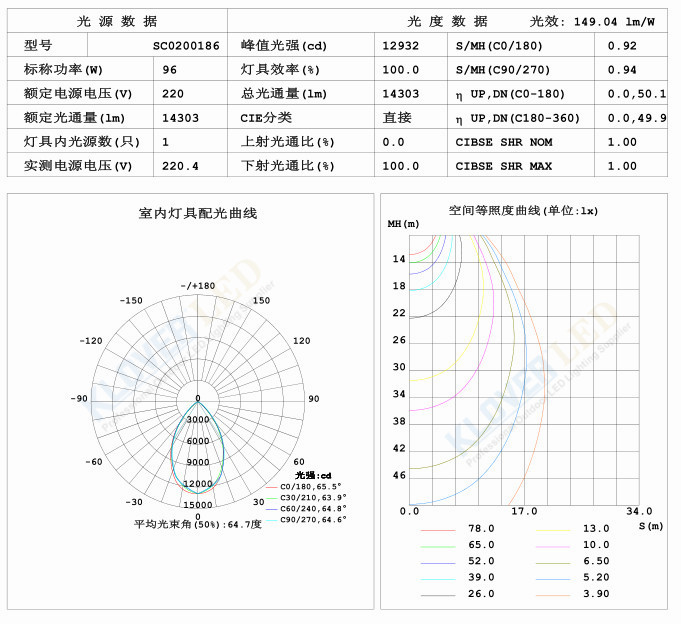Click measured voltage value 220.4
Screen dimensions: 681x624
pos(180,166)
